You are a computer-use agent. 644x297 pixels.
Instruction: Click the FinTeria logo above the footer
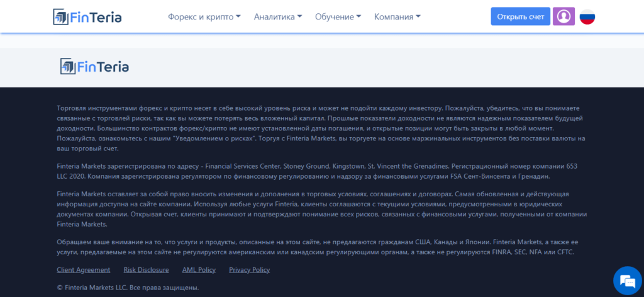pos(94,67)
